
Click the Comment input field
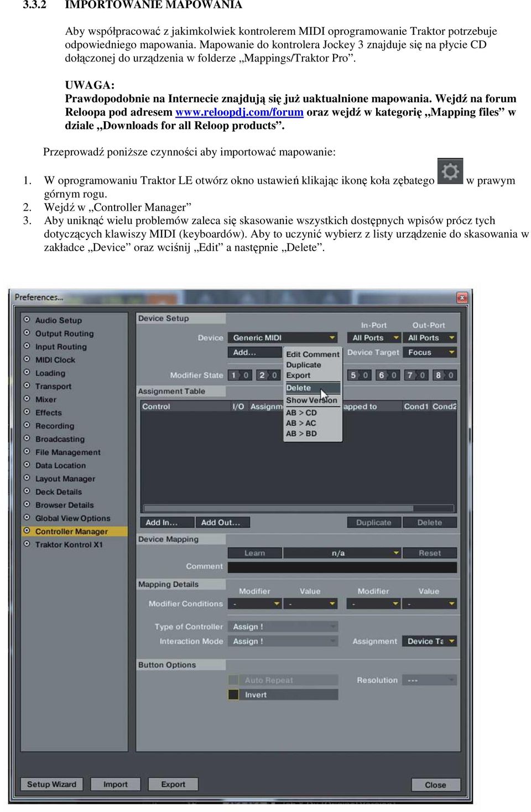click(342, 567)
